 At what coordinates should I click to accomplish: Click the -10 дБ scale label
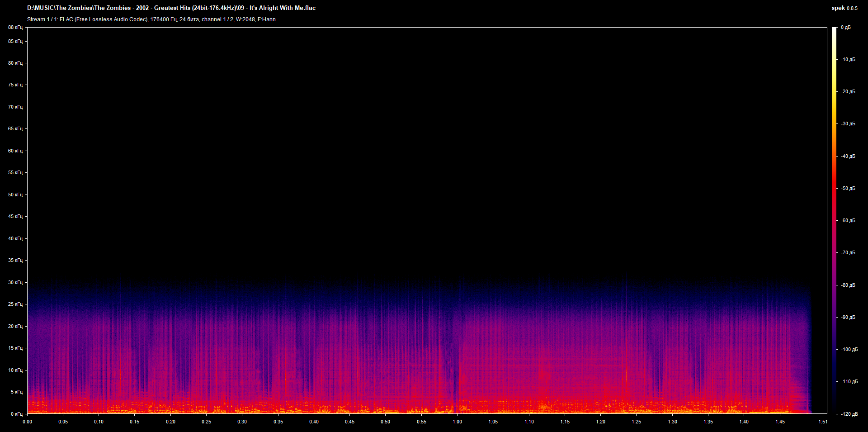tap(848, 59)
